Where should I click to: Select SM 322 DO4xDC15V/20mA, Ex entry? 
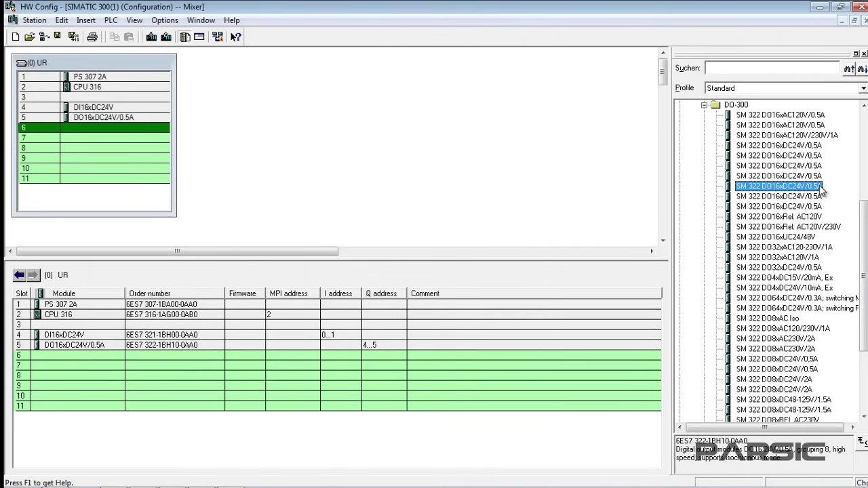point(785,278)
